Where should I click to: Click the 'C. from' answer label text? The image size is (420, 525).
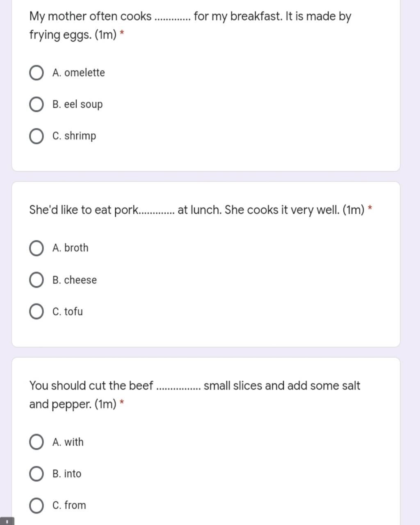[x=69, y=505]
